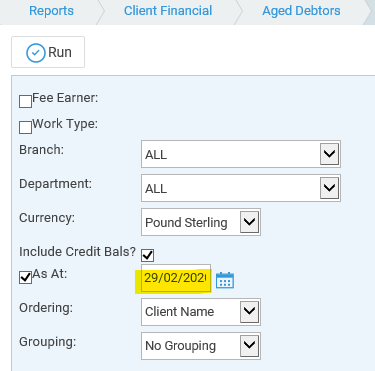Run the Aged Debtors report

[x=48, y=52]
